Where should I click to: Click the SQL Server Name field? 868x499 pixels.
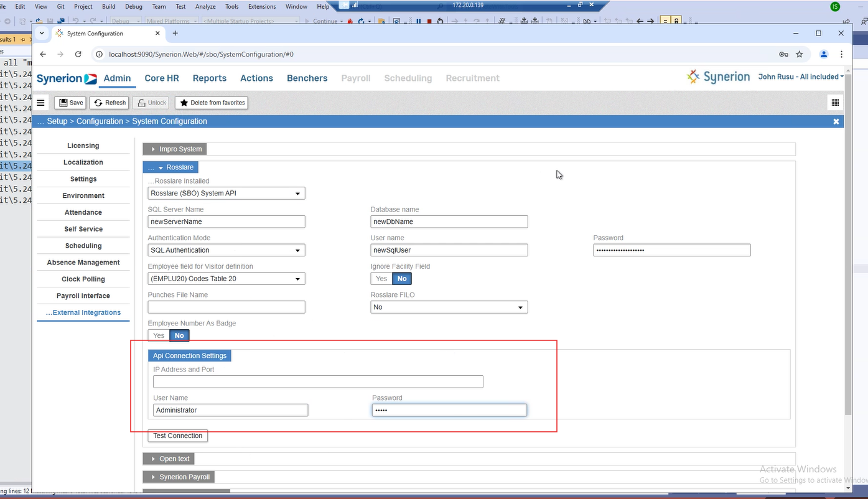coord(226,222)
